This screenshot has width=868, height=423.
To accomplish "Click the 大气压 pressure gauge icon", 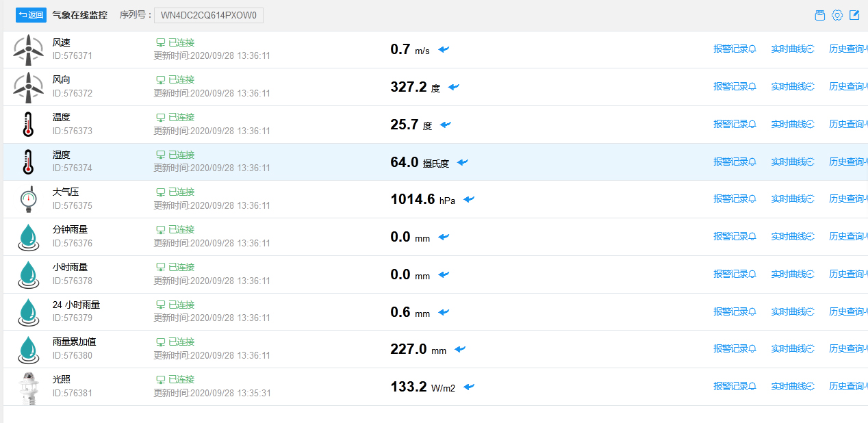I will click(28, 199).
